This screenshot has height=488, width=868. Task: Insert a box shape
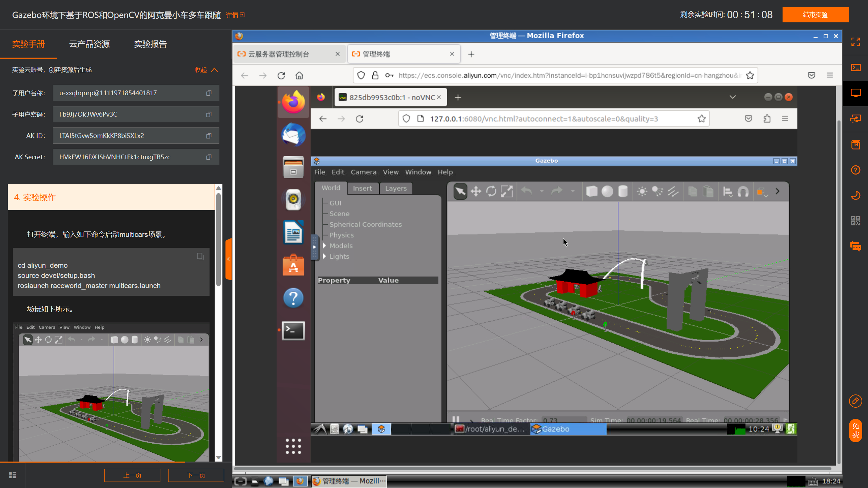tap(592, 191)
